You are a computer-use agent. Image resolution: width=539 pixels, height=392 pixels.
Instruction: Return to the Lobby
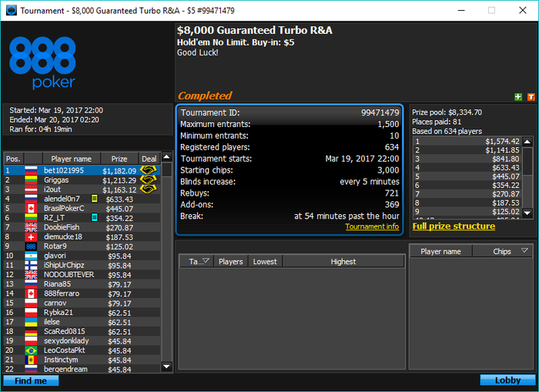pos(507,380)
